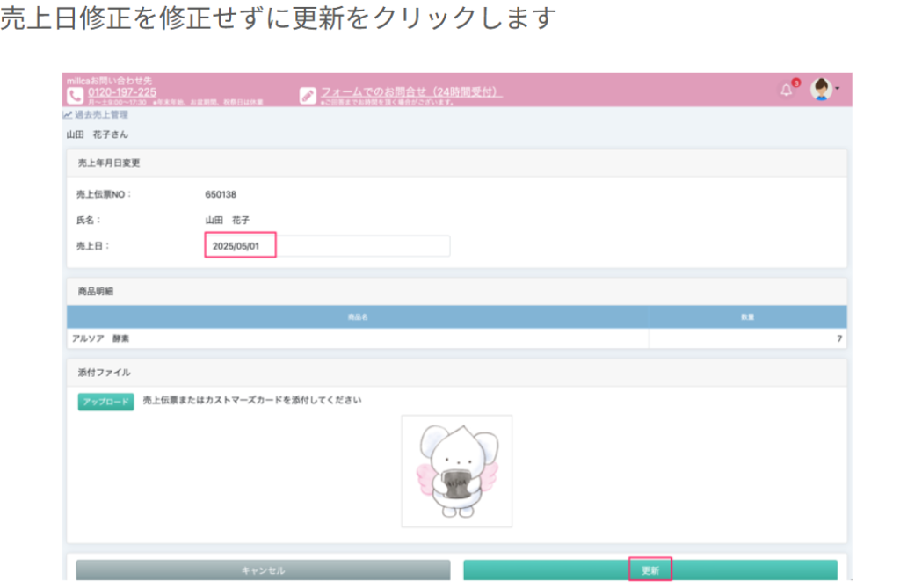Click the user avatar icon
900x588 pixels.
click(821, 89)
